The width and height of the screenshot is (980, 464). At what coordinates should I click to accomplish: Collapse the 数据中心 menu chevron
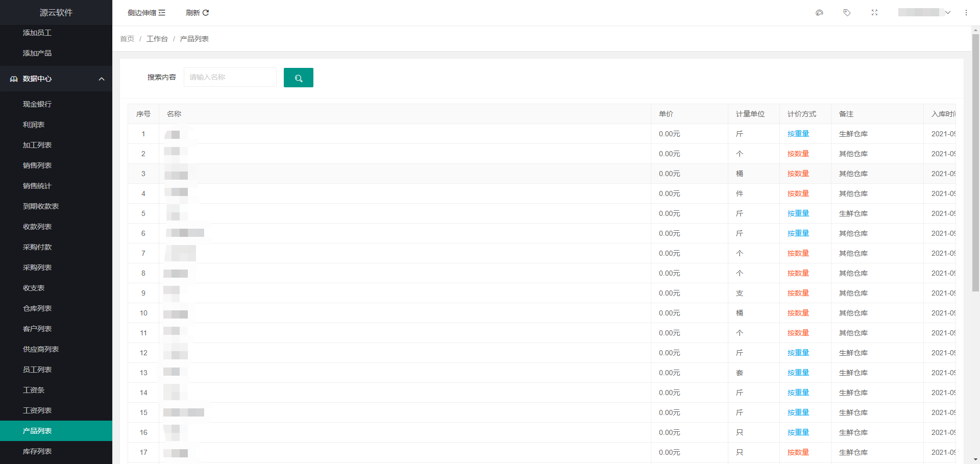pos(102,79)
